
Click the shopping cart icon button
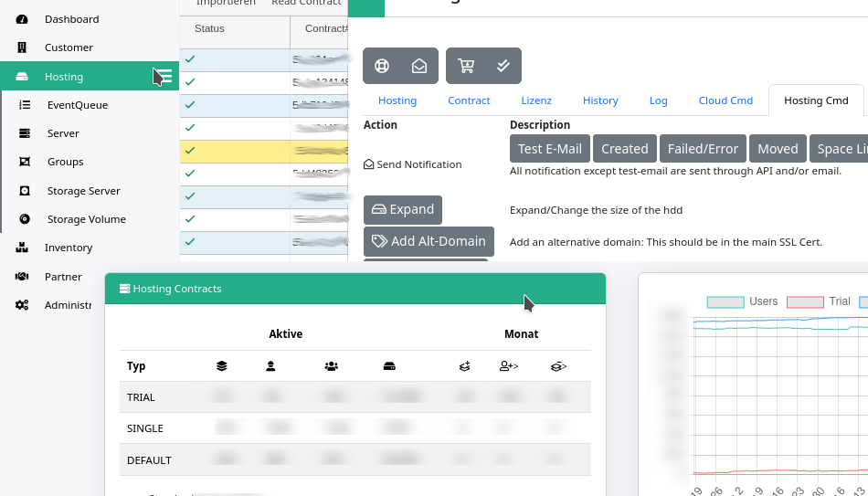coord(466,66)
